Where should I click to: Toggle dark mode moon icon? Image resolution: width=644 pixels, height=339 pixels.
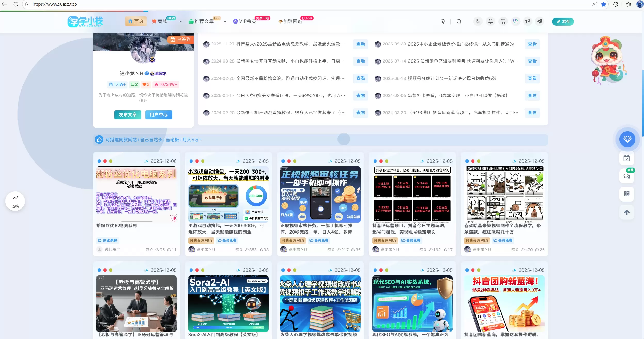pyautogui.click(x=478, y=21)
